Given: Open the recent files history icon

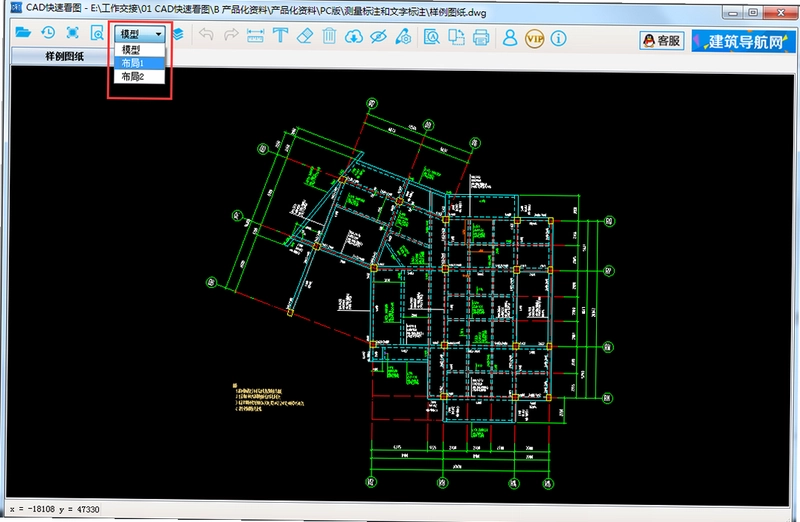Looking at the screenshot, I should pyautogui.click(x=48, y=33).
